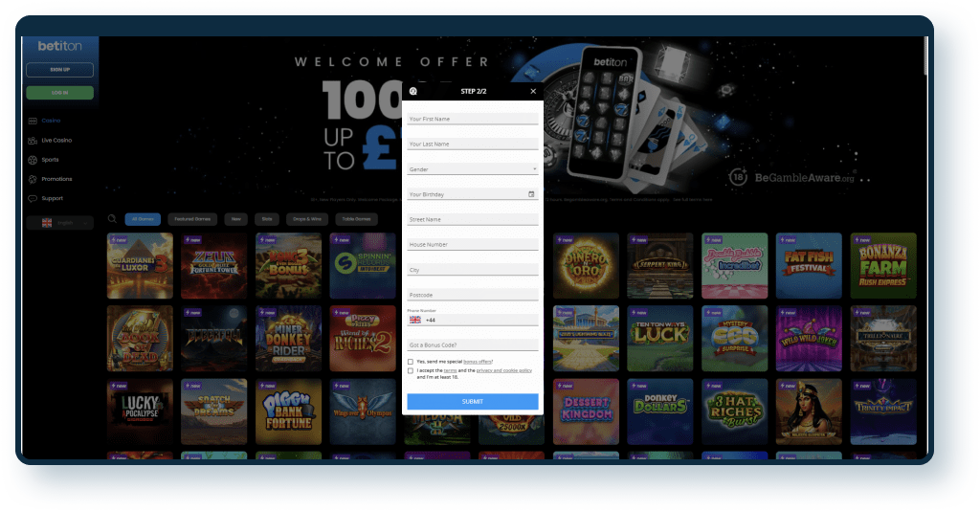Screen dimensions: 980x511
Task: Open the birthday calendar picker icon
Action: click(x=531, y=194)
